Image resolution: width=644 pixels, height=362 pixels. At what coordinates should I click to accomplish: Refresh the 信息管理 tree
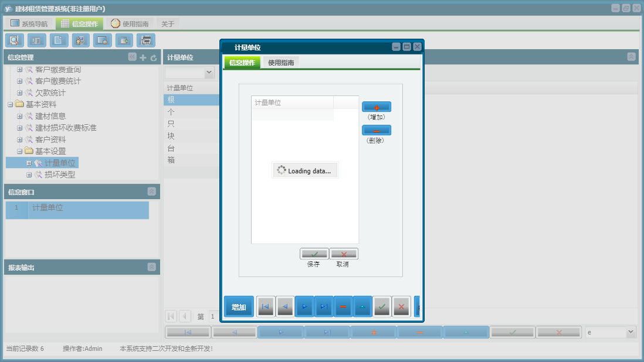tap(153, 57)
